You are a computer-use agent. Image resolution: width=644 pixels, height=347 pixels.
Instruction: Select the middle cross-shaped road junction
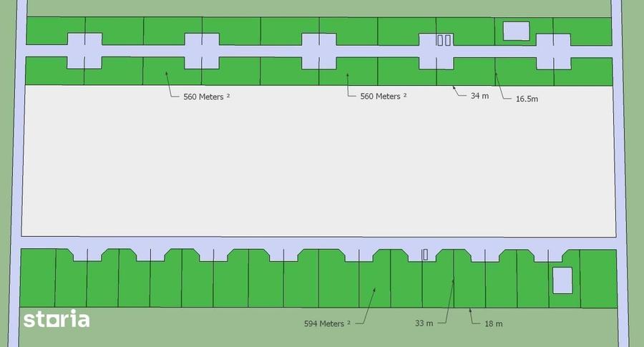tap(318, 52)
